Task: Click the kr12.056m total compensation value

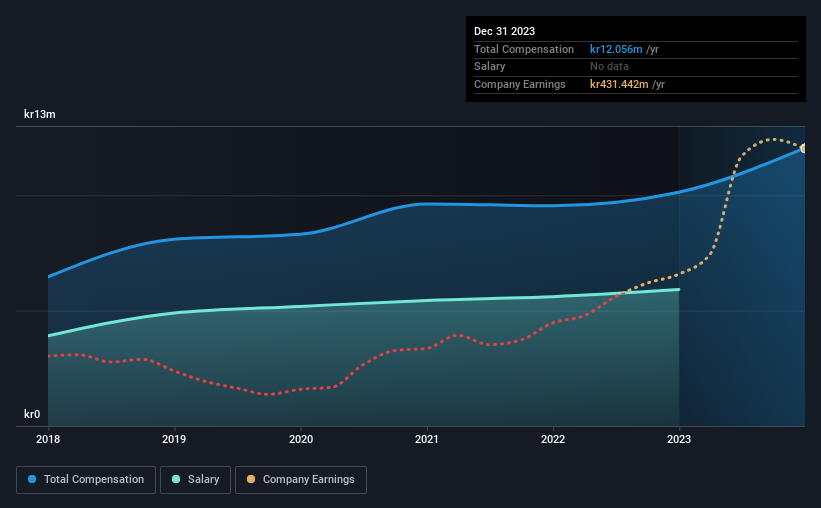Action: coord(616,49)
